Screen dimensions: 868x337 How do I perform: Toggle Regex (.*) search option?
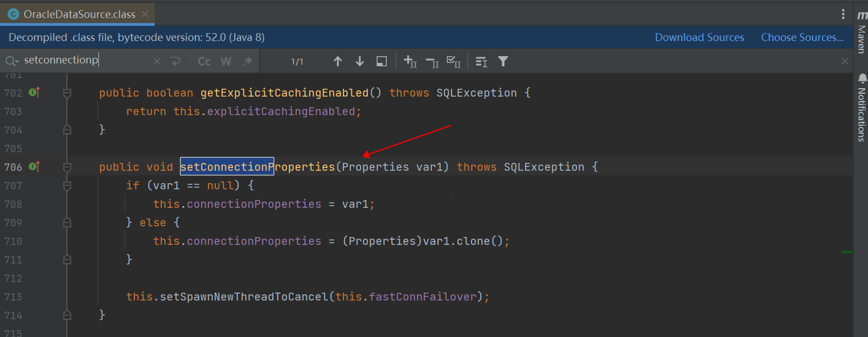click(x=247, y=61)
